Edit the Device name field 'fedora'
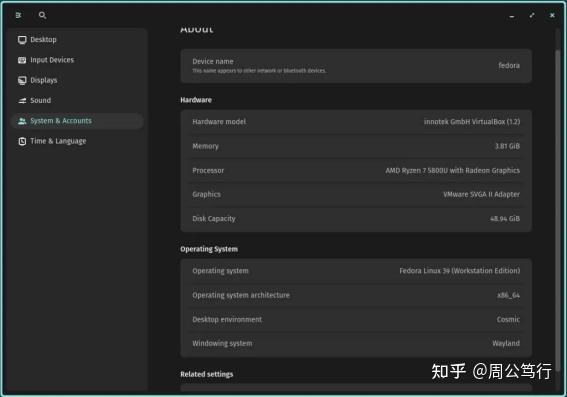This screenshot has height=397, width=567. pos(509,65)
